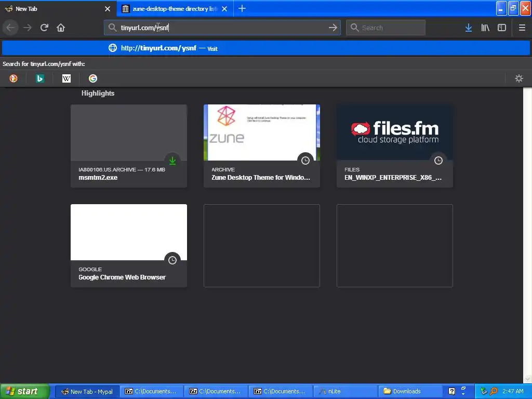Click the taskbar help question mark icon
The height and width of the screenshot is (399, 532).
[451, 392]
